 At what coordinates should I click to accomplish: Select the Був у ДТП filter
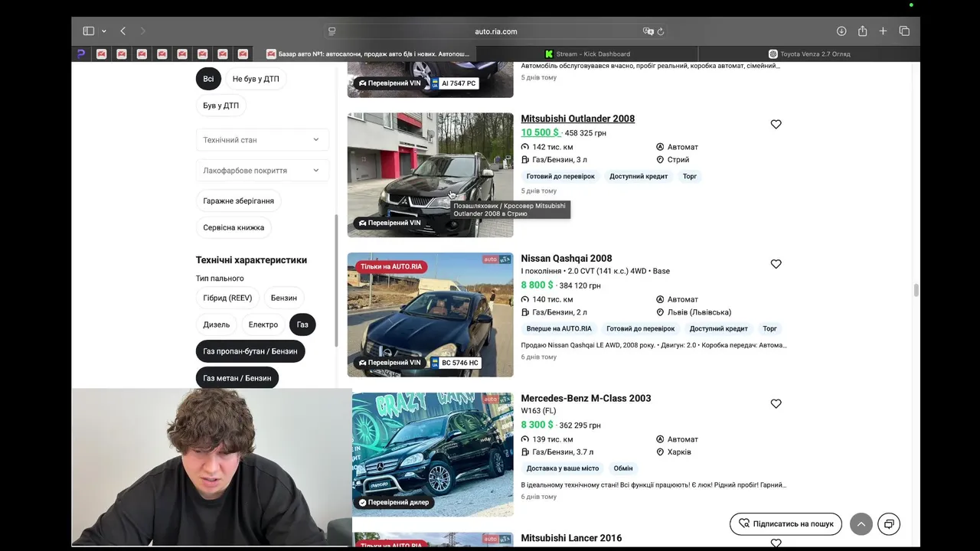220,106
